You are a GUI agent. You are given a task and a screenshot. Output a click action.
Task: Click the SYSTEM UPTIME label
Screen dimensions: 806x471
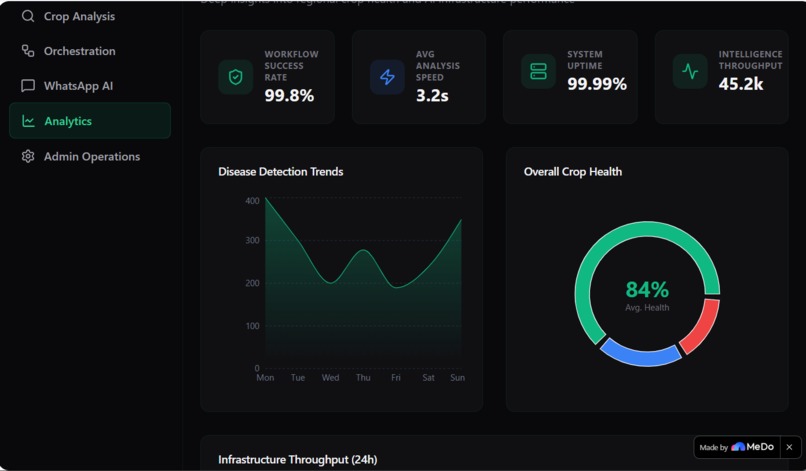[x=585, y=60]
